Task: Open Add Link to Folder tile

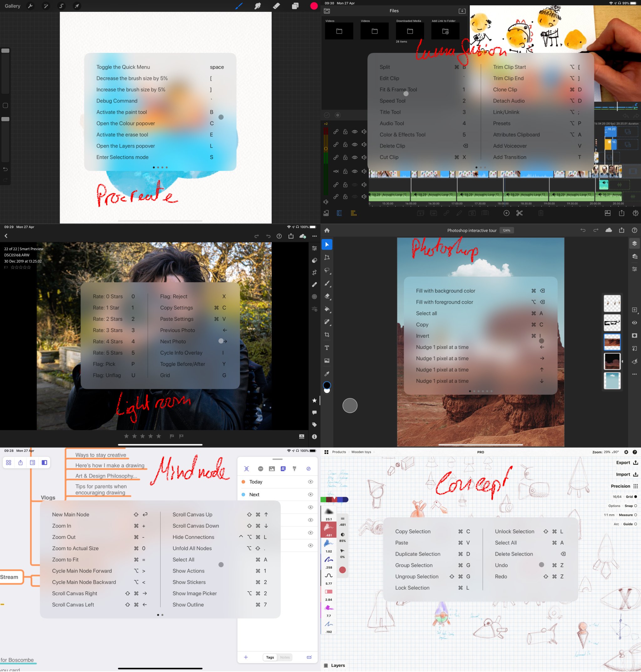Action: (x=445, y=31)
